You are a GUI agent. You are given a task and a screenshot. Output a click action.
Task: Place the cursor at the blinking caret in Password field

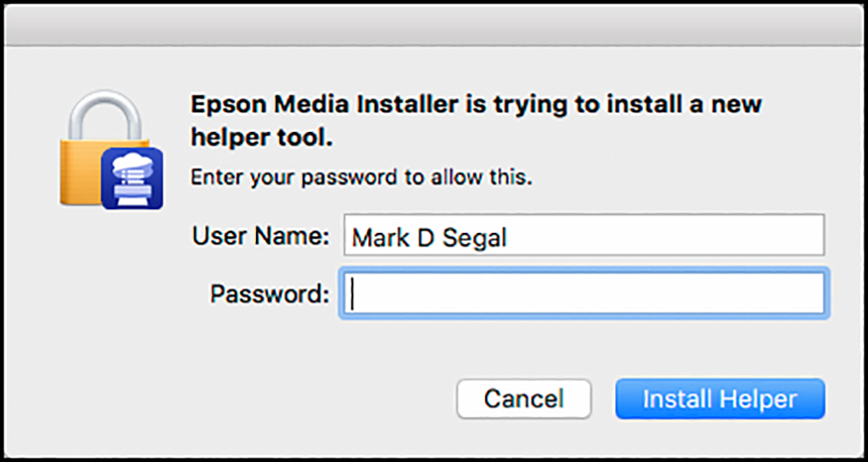pos(352,294)
